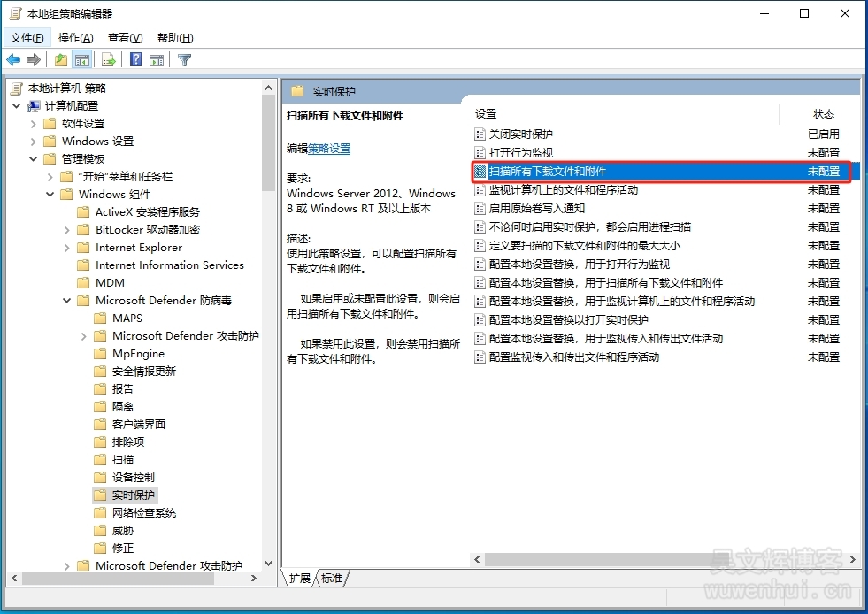Toggle Show/Hide Action Pane icon
The height and width of the screenshot is (614, 868).
(x=157, y=60)
